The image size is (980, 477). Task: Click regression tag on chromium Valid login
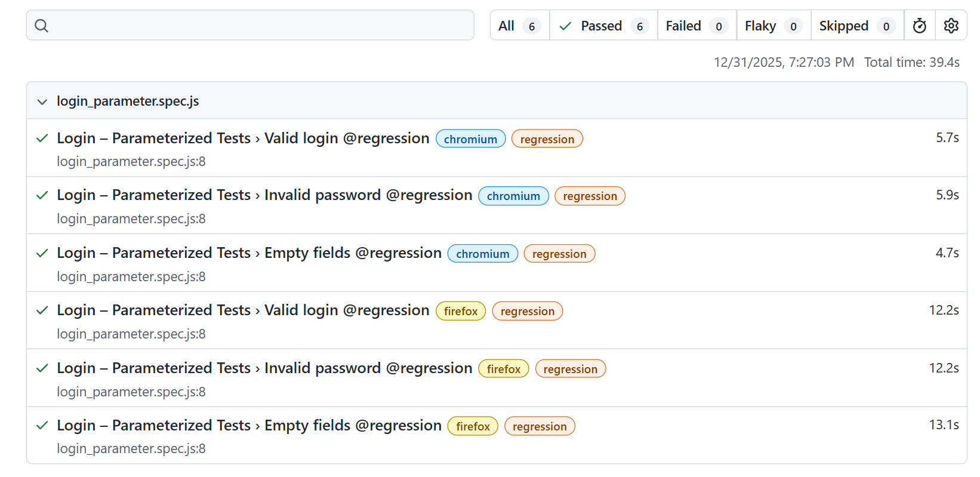click(547, 139)
